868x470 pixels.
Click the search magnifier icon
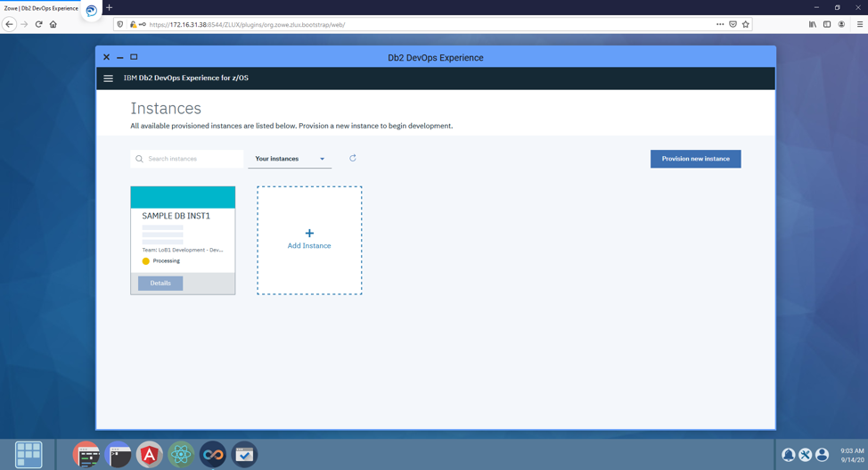point(140,159)
